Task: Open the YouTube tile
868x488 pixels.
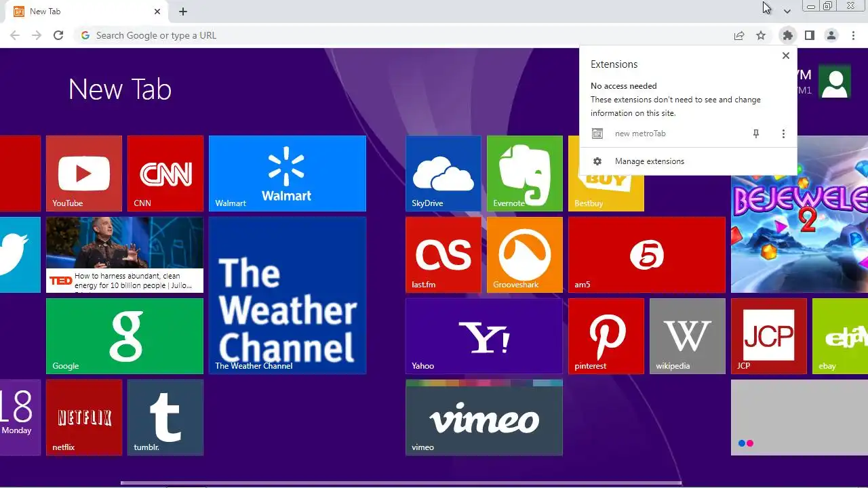Action: click(84, 174)
